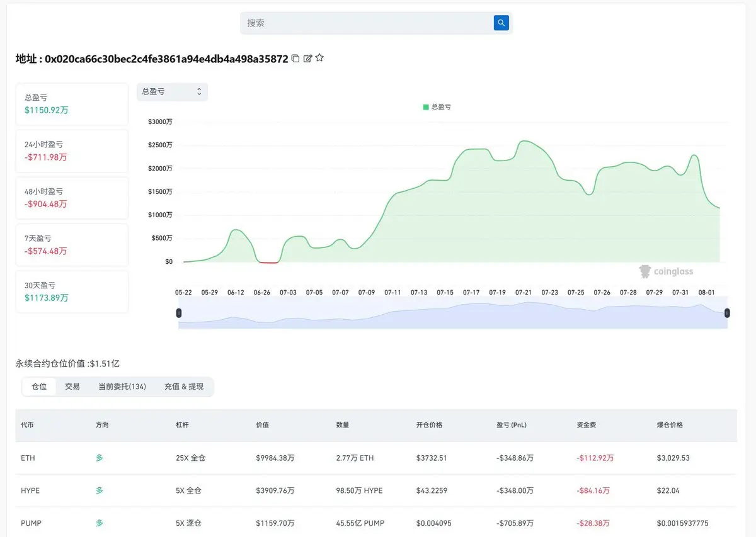
Task: Toggle the 总盈亏 green legend marker
Action: click(426, 107)
